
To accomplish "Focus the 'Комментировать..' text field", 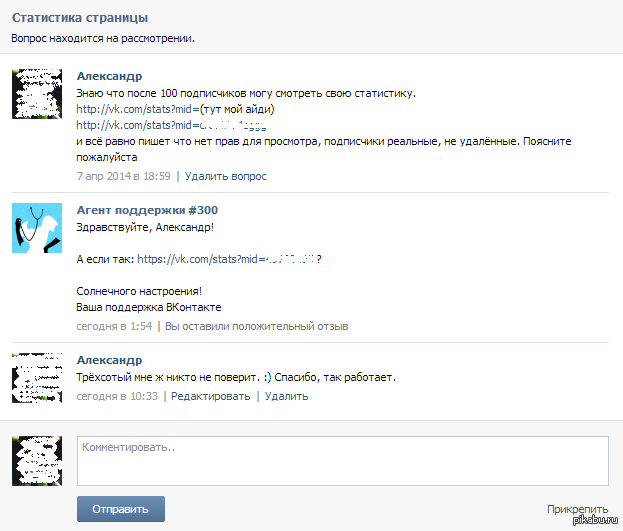I will coord(342,460).
